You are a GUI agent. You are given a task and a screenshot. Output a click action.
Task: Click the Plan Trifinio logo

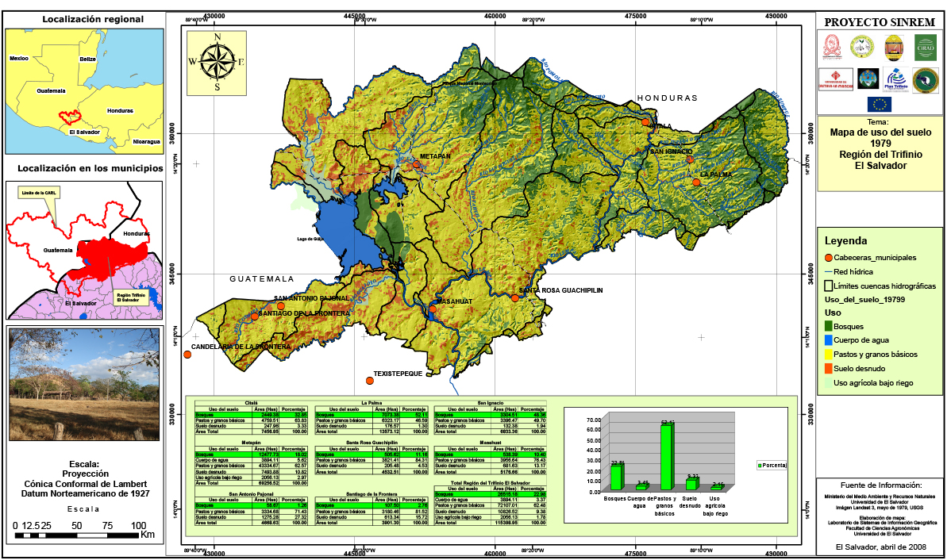896,79
